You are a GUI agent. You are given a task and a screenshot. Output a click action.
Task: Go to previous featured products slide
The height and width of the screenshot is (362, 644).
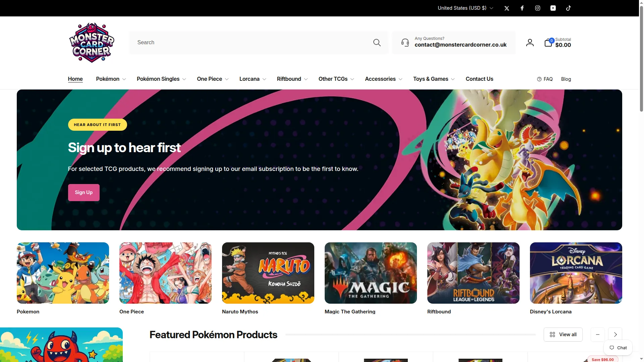598,335
